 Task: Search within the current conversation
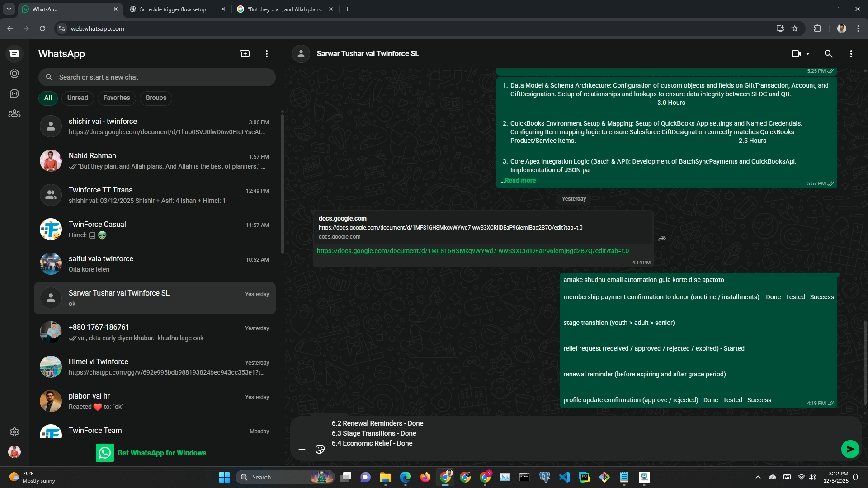pos(828,54)
